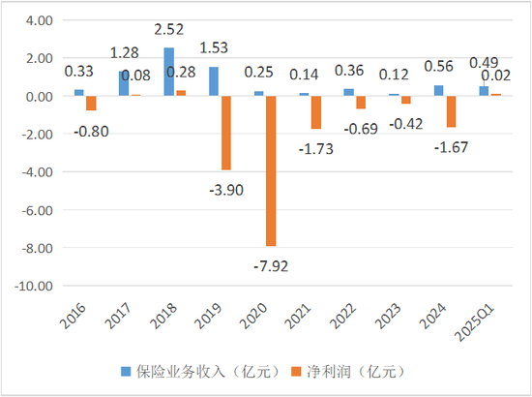
Task: Select the data label 2.52
Action: coord(169,30)
